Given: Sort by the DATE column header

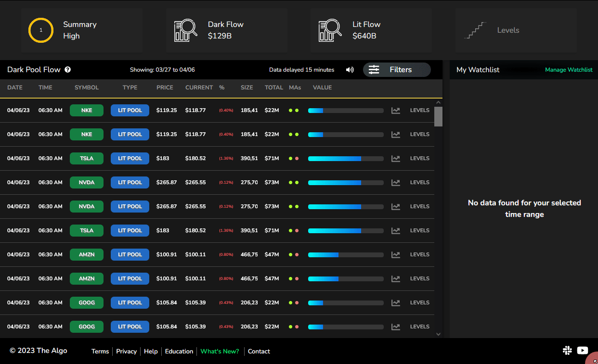Looking at the screenshot, I should tap(15, 88).
